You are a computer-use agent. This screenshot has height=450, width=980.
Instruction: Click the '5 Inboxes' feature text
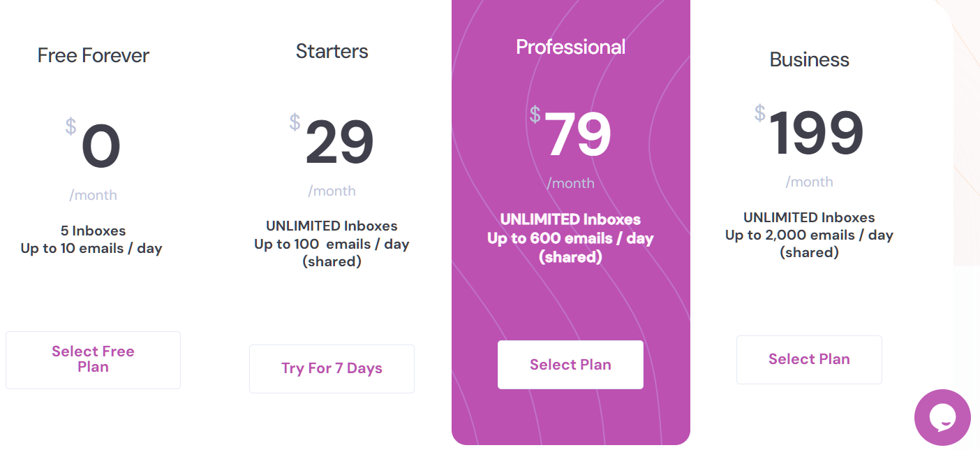93,231
